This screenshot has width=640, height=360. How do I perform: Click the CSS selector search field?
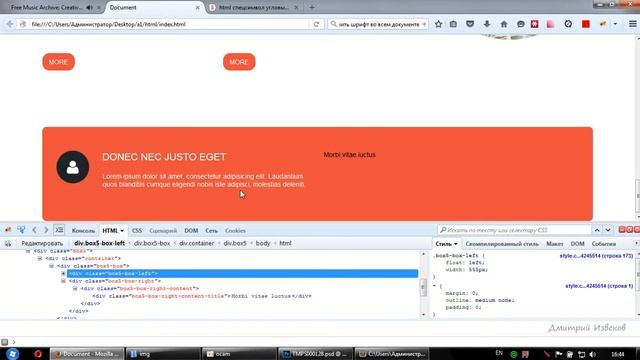[514, 230]
